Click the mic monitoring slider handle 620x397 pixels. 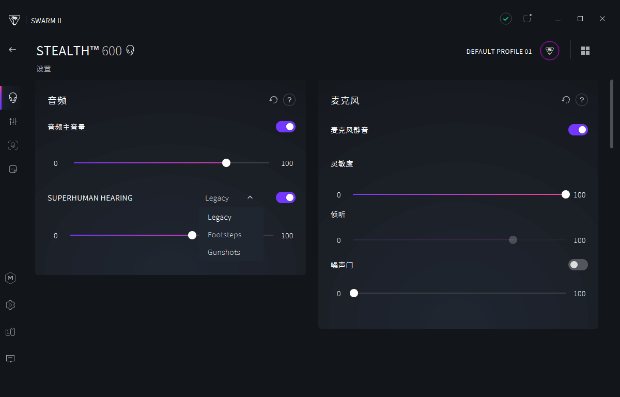(x=513, y=240)
